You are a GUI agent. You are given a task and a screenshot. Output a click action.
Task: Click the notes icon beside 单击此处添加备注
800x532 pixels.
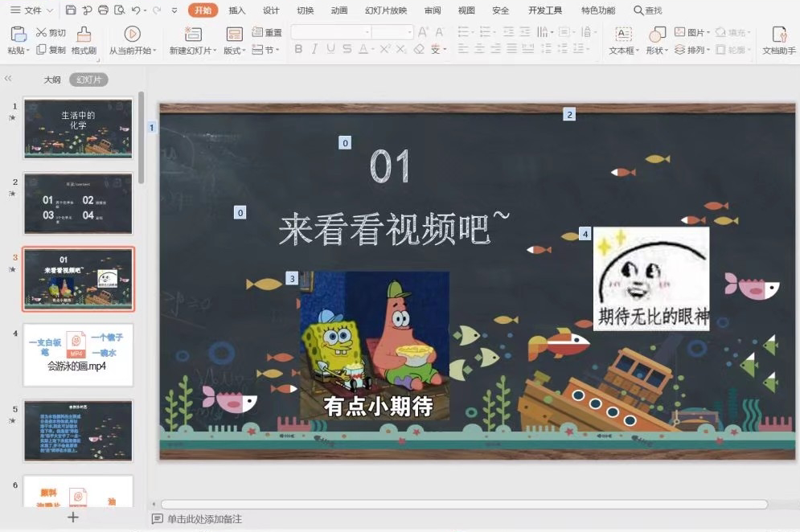pos(157,518)
